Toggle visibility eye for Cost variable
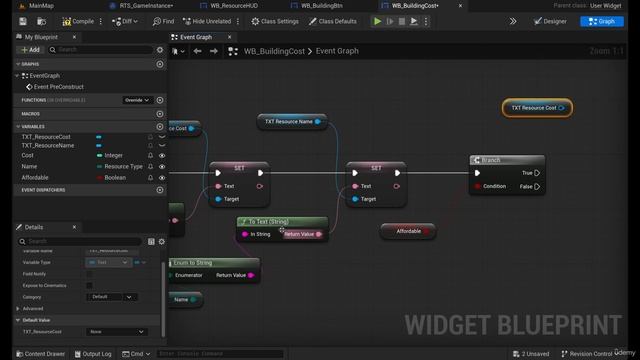This screenshot has width=640, height=360. click(162, 156)
